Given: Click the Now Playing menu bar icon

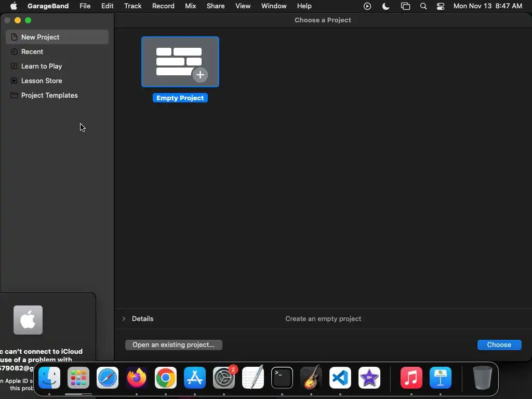Looking at the screenshot, I should pos(367,6).
